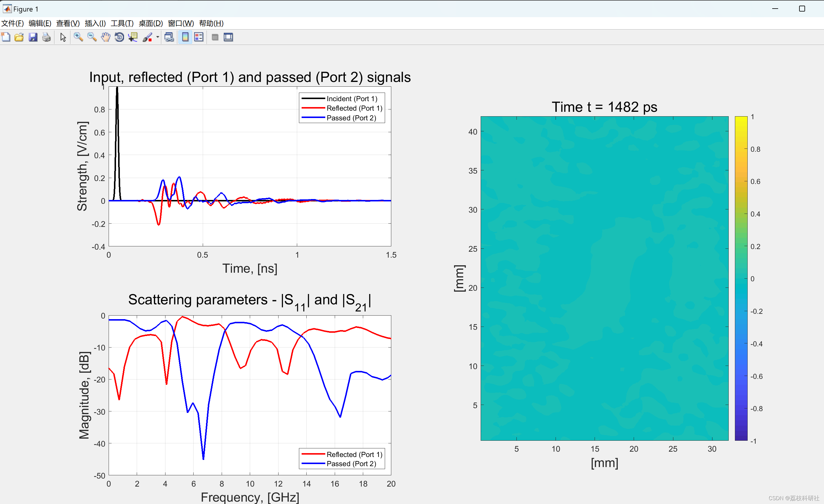Image resolution: width=824 pixels, height=504 pixels.
Task: Click the Show Plot Tools button
Action: click(x=228, y=37)
